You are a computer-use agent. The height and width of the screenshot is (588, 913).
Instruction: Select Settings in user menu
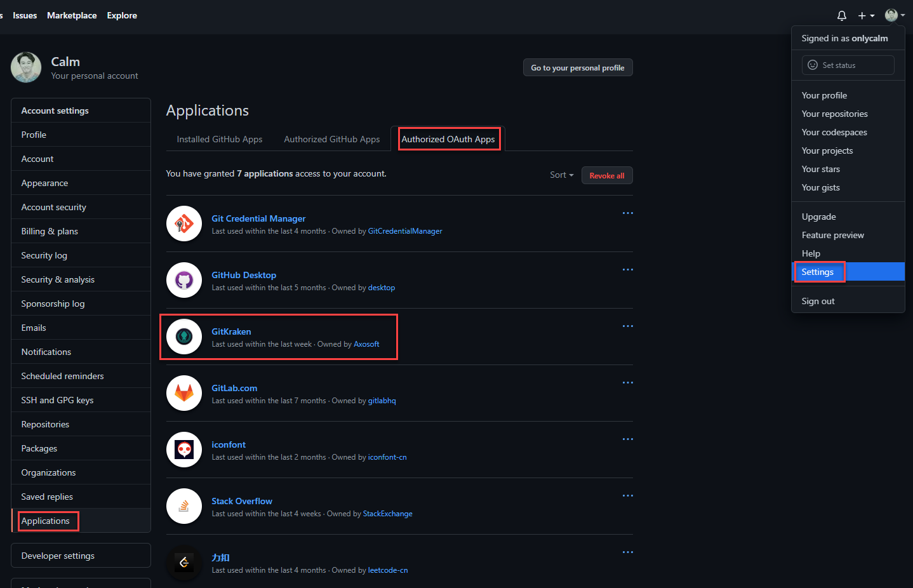click(x=848, y=272)
